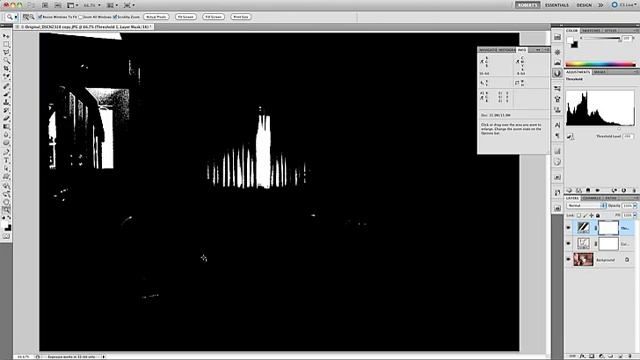This screenshot has height=360, width=640.
Task: Hide the Curves layer visibility eye
Action: [x=569, y=244]
